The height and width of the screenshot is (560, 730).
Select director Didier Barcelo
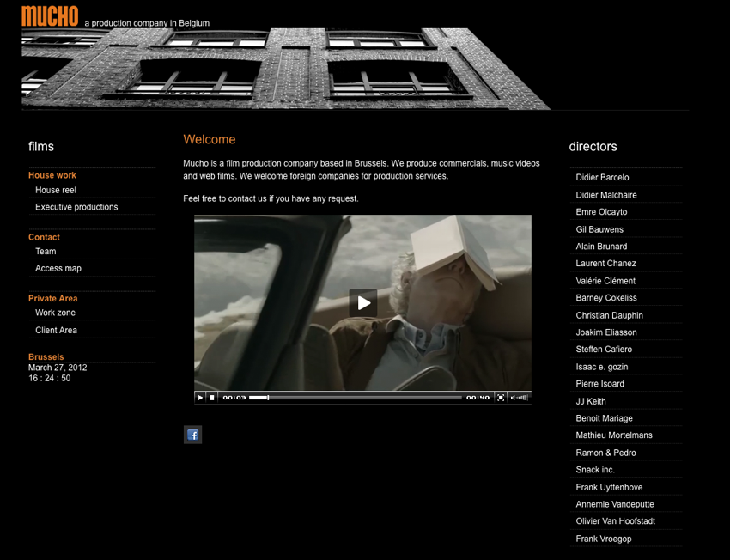(602, 178)
